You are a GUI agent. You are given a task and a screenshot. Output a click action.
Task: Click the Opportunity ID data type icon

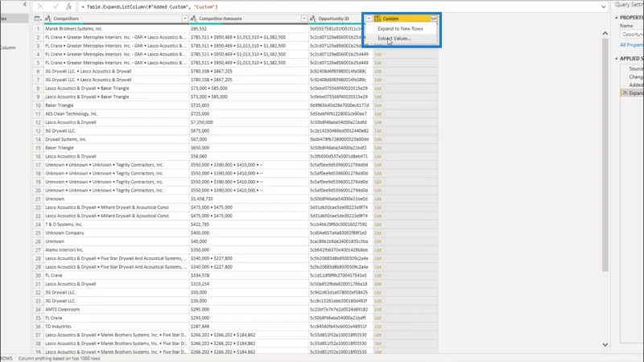tap(313, 19)
